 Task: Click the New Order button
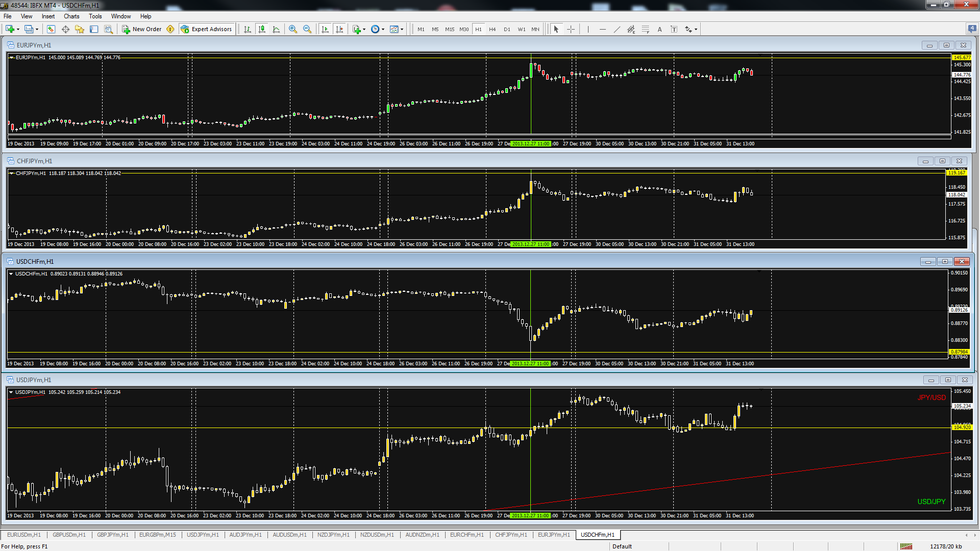point(142,29)
